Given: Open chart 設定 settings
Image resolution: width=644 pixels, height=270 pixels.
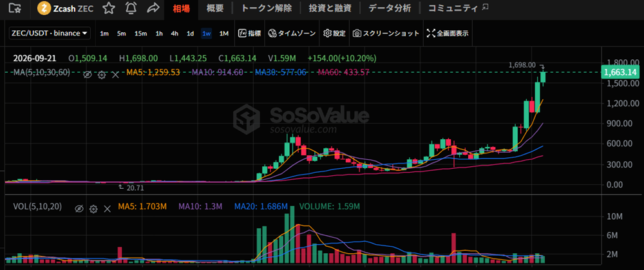Looking at the screenshot, I should pyautogui.click(x=334, y=34).
